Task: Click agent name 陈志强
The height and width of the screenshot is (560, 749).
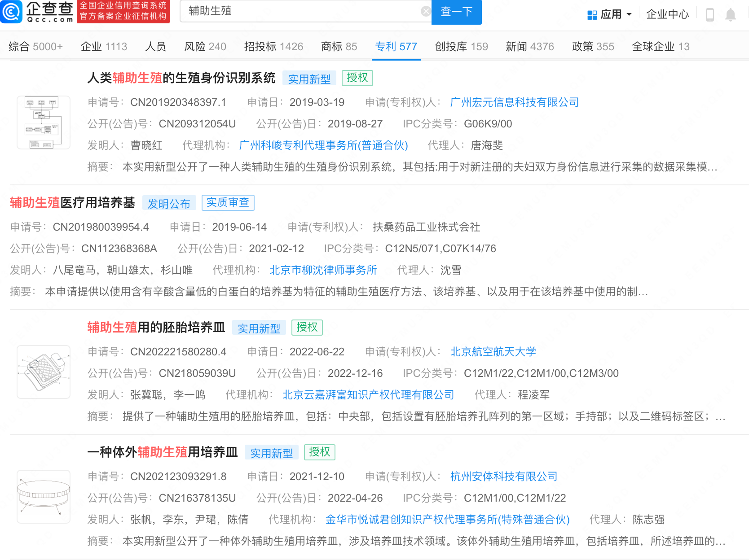Action: (x=648, y=520)
